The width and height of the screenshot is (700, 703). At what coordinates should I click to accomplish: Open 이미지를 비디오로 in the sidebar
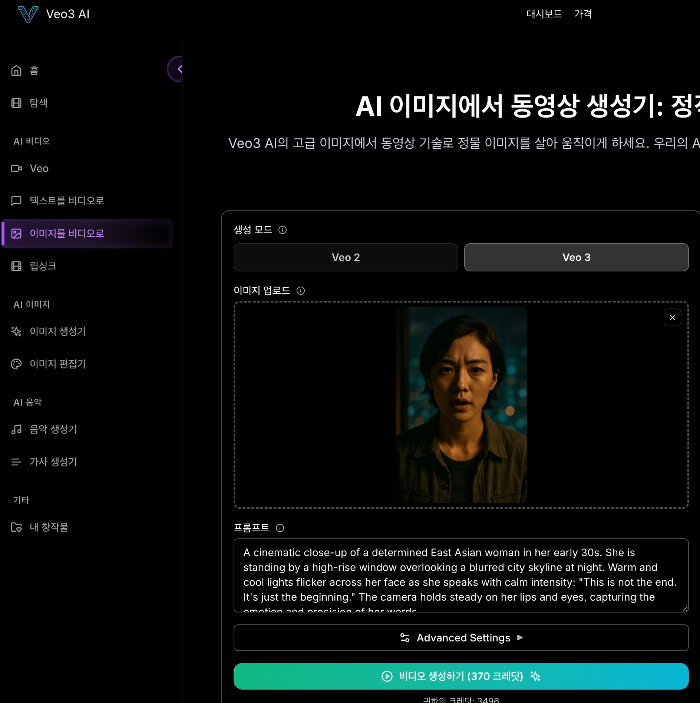click(x=87, y=234)
